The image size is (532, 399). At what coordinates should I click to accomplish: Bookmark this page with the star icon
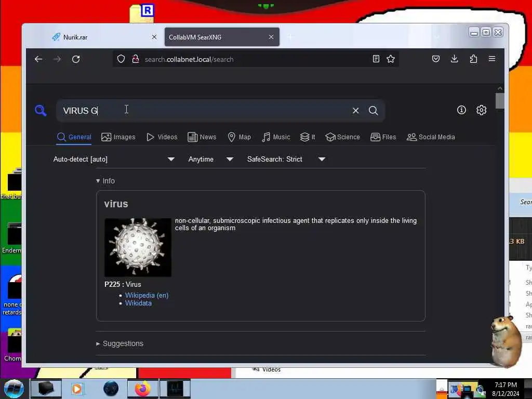tap(391, 59)
